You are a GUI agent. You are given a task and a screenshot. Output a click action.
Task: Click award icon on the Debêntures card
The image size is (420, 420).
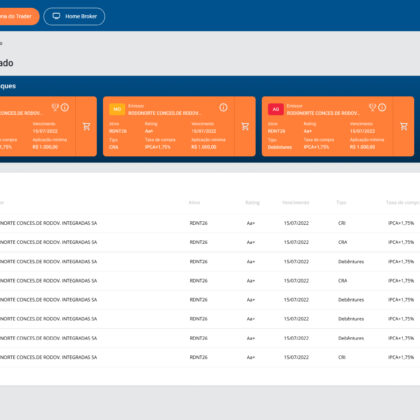click(373, 107)
